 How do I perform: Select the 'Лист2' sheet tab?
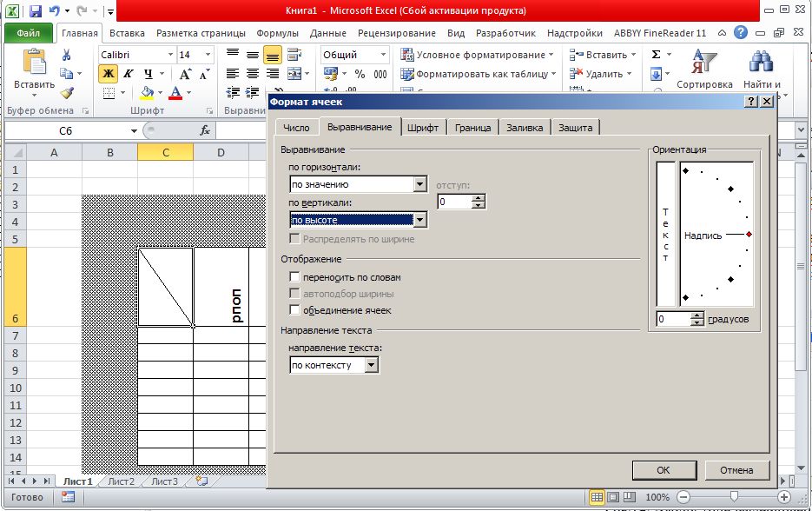(x=121, y=481)
